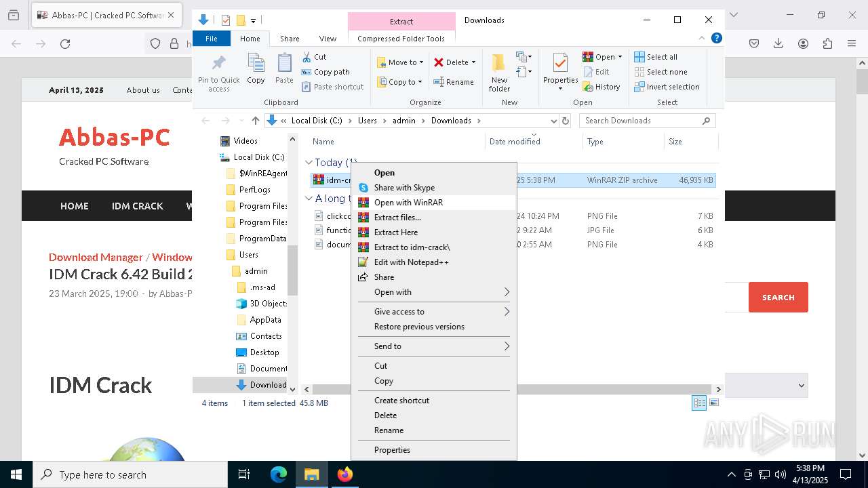Click Select all in ribbon
868x488 pixels.
pyautogui.click(x=656, y=57)
